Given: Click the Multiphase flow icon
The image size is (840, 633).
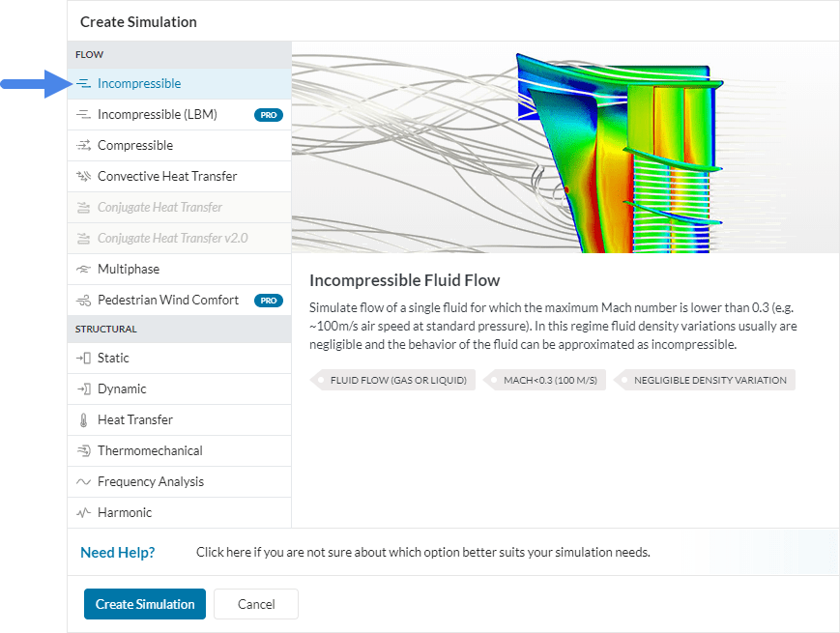Looking at the screenshot, I should (82, 269).
